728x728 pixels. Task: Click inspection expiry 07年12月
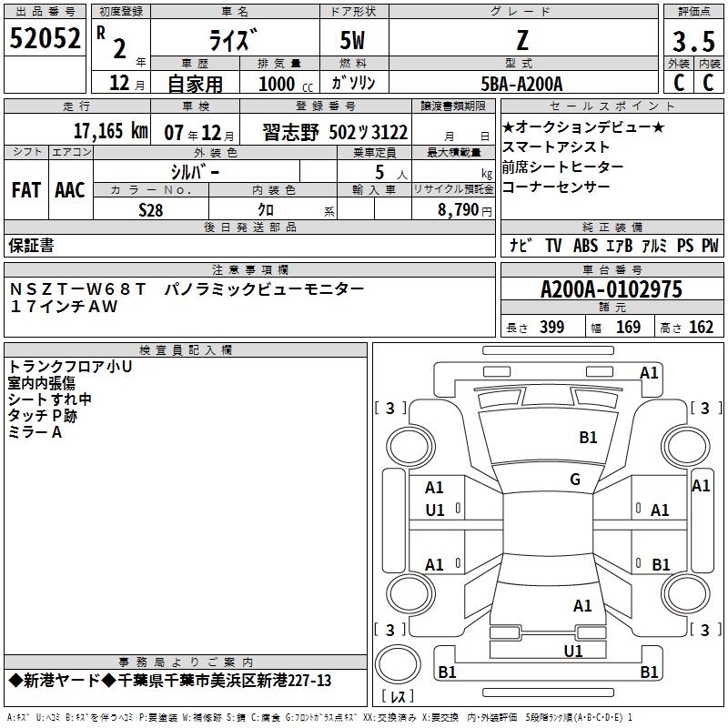[x=199, y=133]
